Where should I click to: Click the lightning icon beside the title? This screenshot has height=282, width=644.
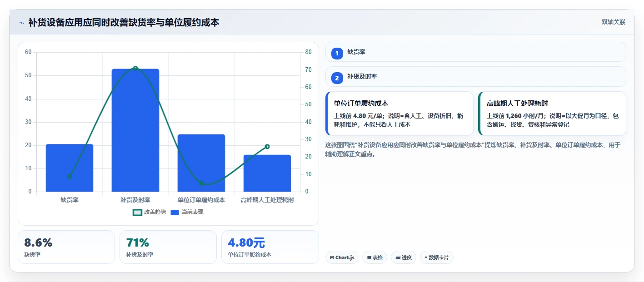pos(21,23)
